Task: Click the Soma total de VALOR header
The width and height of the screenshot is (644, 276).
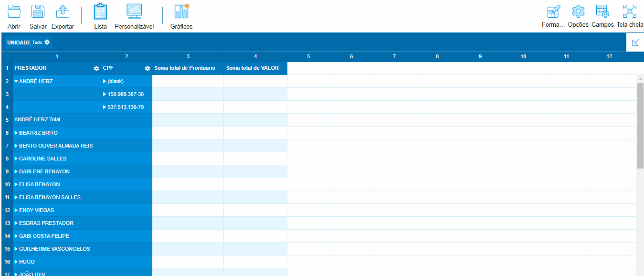Action: pyautogui.click(x=253, y=68)
